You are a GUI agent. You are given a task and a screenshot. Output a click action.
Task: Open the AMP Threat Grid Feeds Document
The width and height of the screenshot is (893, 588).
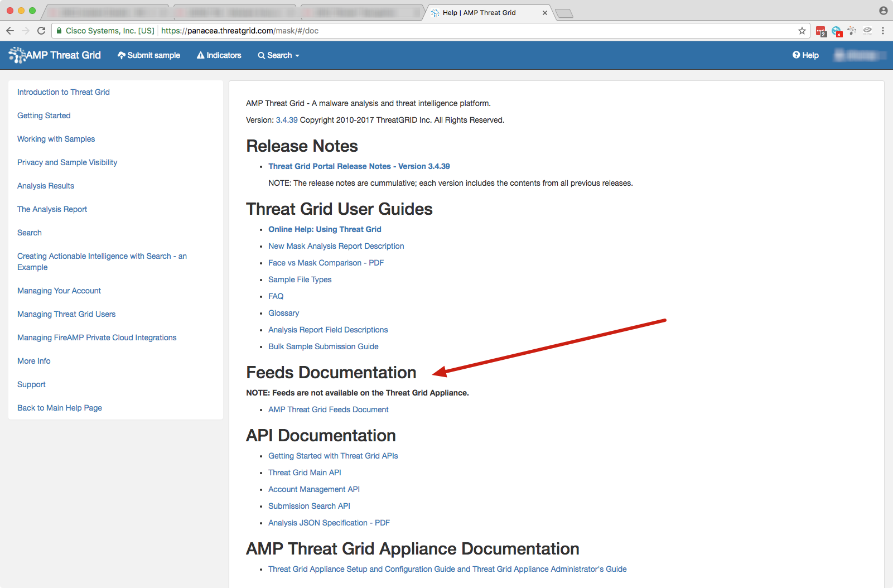point(328,409)
